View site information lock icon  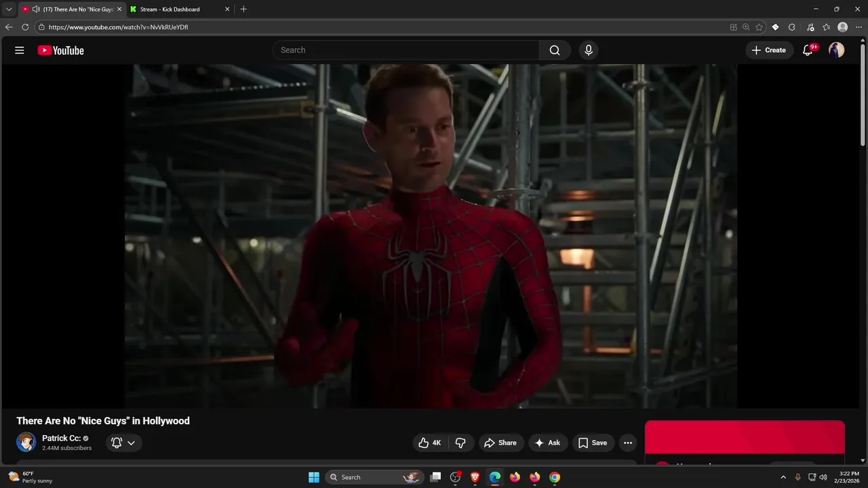click(41, 27)
